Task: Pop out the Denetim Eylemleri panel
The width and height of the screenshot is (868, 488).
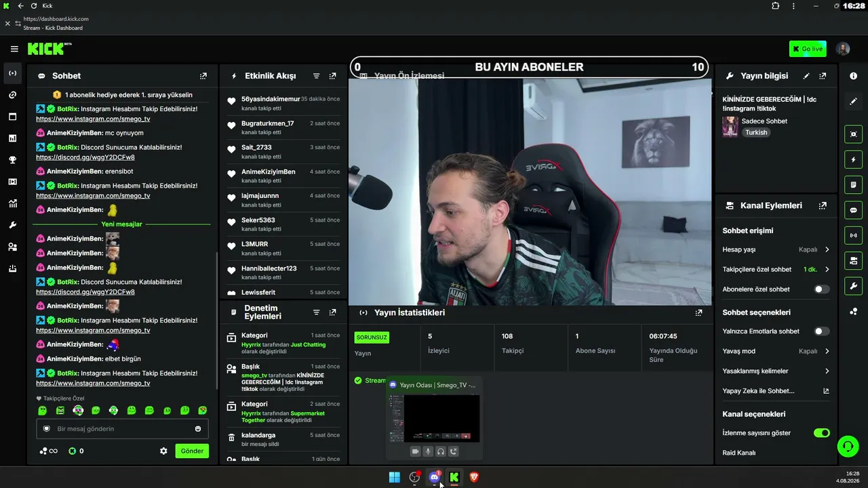Action: click(x=332, y=312)
